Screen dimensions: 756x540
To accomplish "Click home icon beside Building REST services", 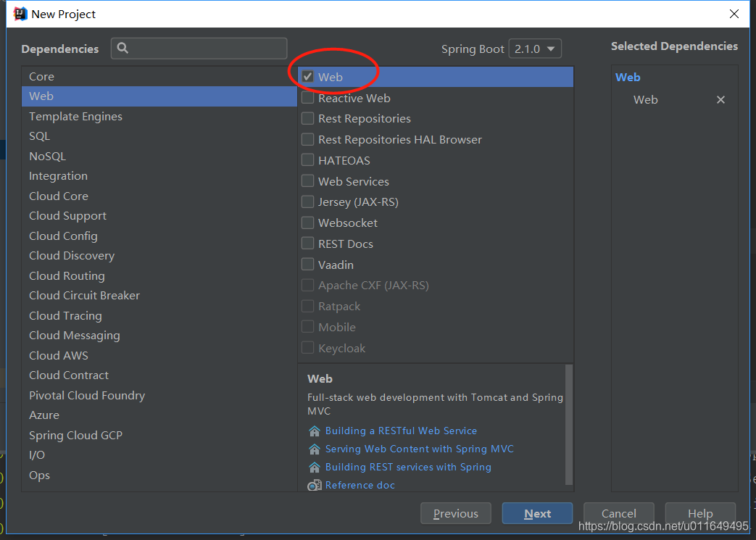I will [315, 468].
